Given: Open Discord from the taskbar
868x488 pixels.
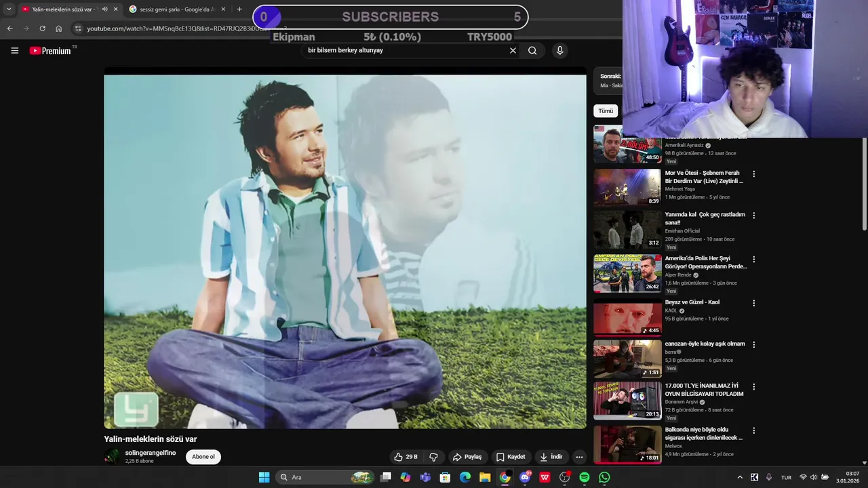Looking at the screenshot, I should (525, 477).
